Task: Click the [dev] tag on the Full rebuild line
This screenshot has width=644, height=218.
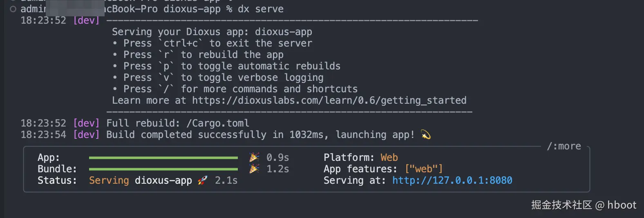Action: pyautogui.click(x=86, y=123)
